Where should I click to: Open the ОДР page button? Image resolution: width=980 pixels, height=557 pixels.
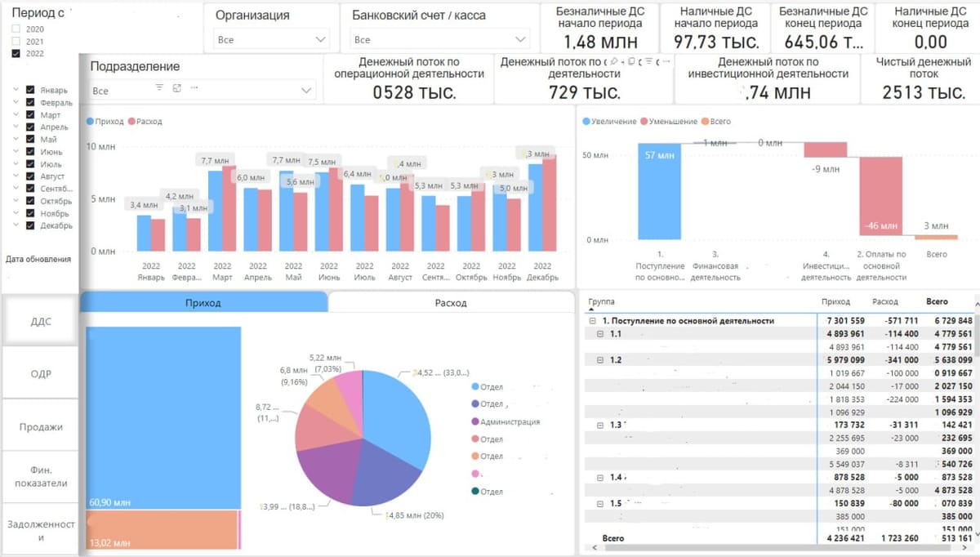coord(41,374)
